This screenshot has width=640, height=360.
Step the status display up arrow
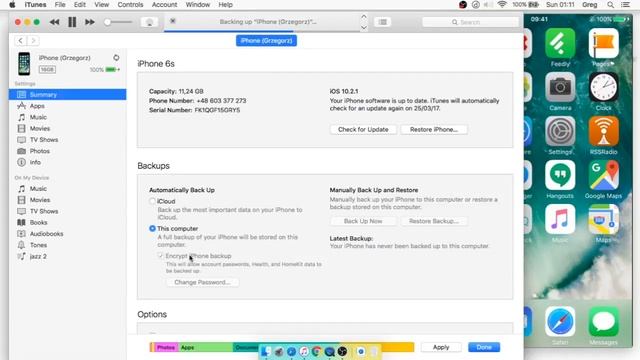[364, 17]
